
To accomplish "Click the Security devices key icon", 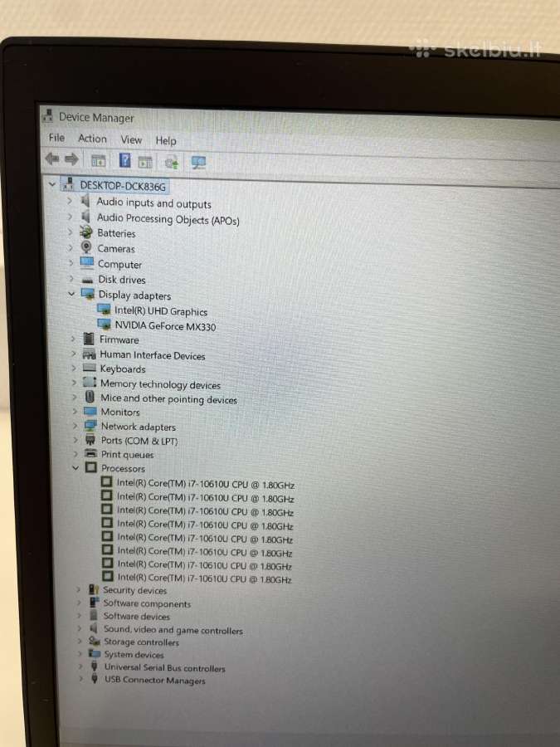I will (x=93, y=589).
